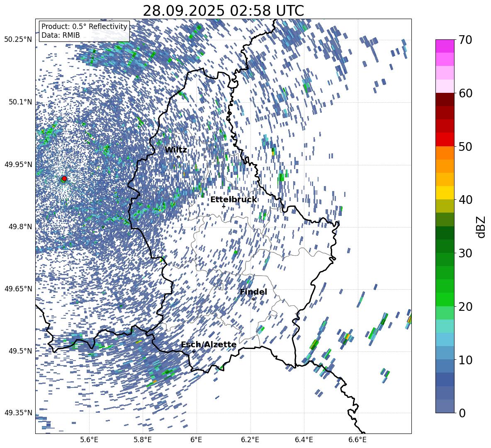Click the Esch/Alzette city label
Screen dimensions: 491x448
tap(209, 344)
